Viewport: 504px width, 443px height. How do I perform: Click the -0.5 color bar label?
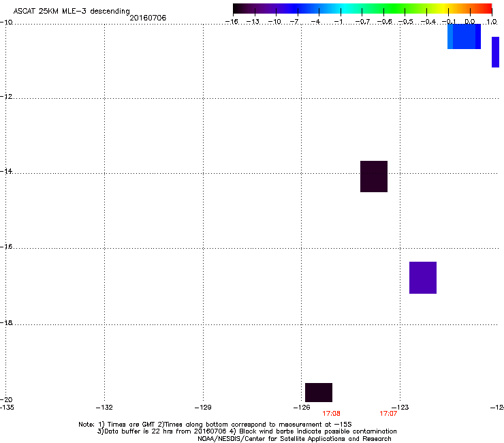[406, 22]
